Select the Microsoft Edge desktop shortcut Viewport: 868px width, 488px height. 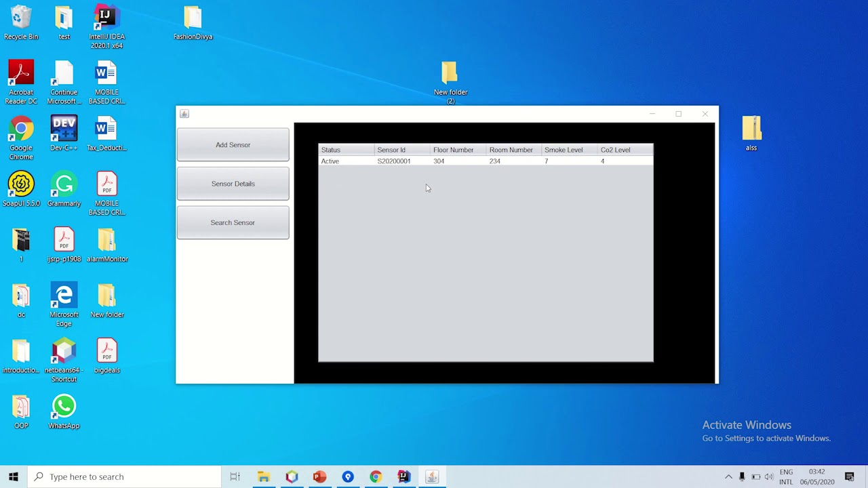coord(64,305)
